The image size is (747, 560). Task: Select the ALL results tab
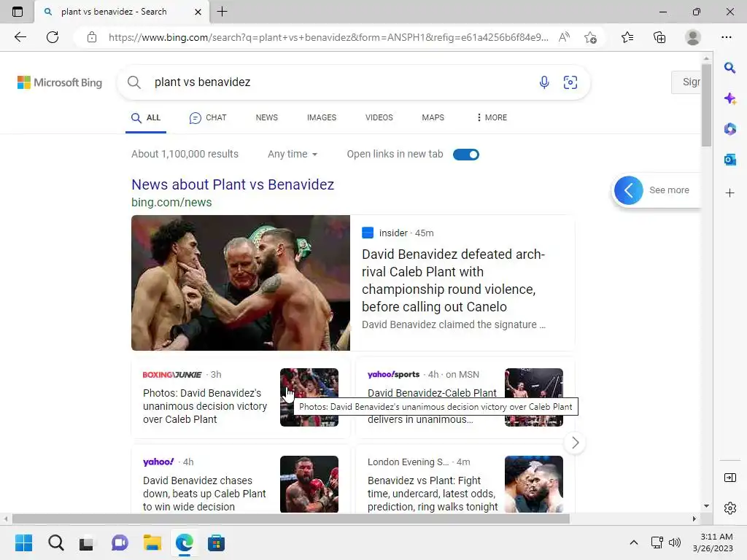click(x=146, y=117)
